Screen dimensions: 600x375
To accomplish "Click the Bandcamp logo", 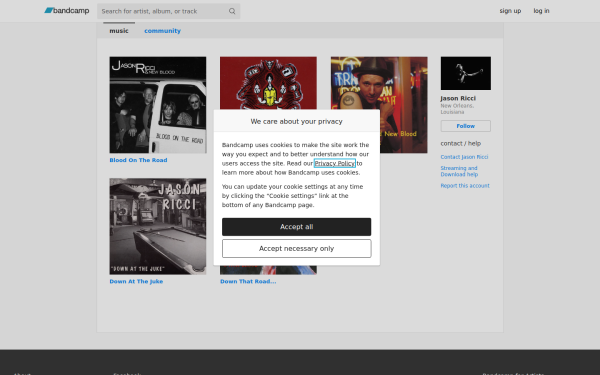I will pos(67,11).
